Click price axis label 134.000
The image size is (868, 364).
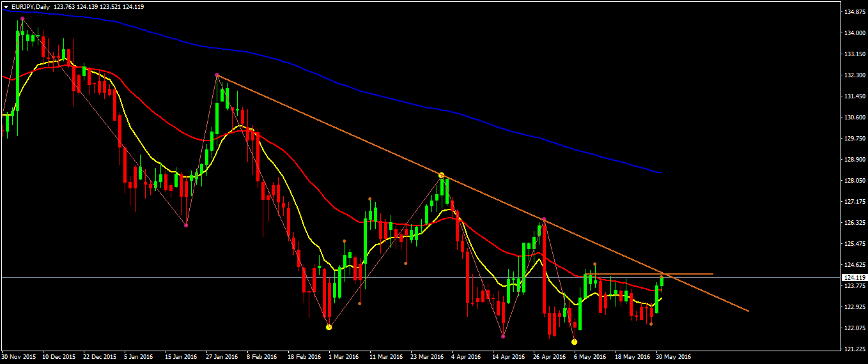pos(855,33)
